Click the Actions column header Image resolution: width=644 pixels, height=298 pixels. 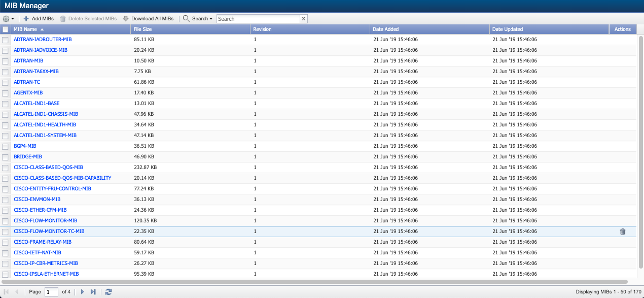[623, 29]
